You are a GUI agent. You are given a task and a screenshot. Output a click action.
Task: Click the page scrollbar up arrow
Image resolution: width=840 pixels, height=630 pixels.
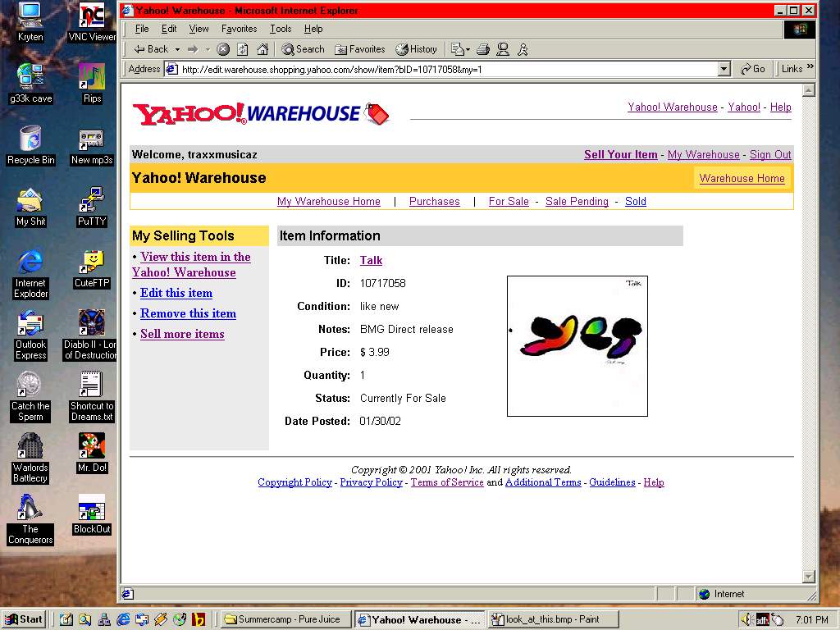click(809, 90)
